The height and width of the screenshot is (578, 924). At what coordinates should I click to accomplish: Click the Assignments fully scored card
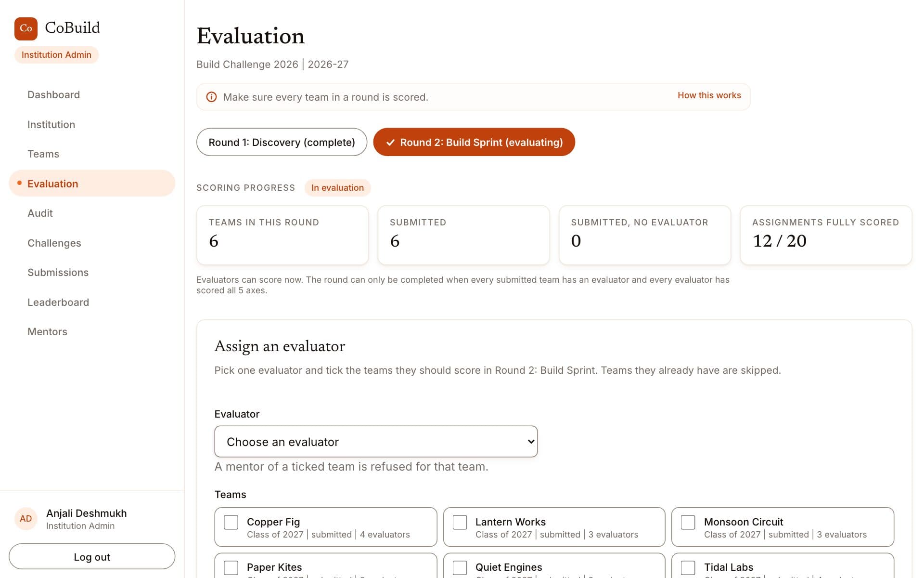tap(826, 236)
